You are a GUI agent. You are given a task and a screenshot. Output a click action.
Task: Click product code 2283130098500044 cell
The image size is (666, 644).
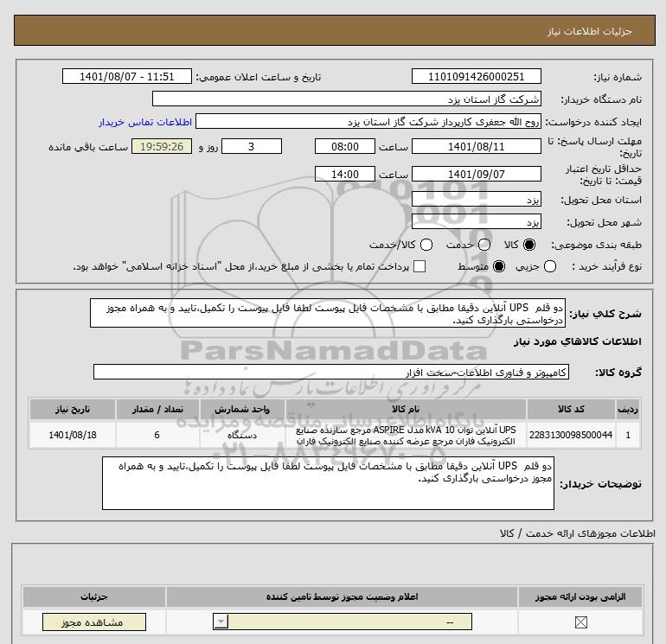[x=571, y=435]
